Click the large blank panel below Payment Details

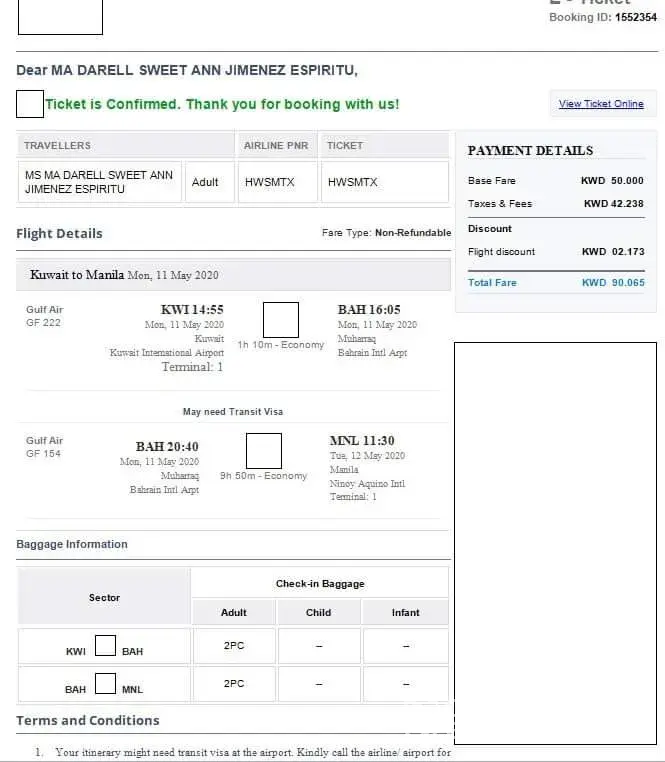[x=555, y=540]
